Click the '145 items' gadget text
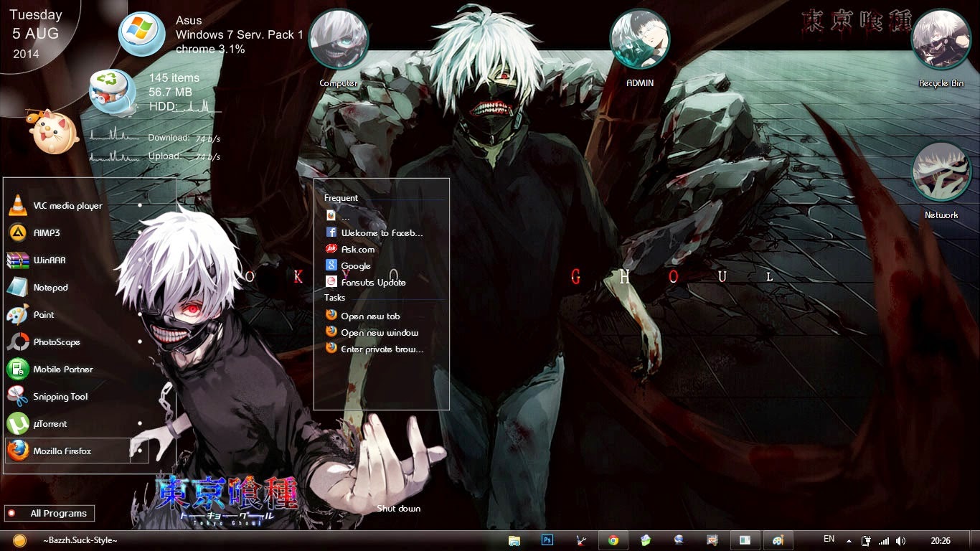980x551 pixels. pyautogui.click(x=174, y=77)
